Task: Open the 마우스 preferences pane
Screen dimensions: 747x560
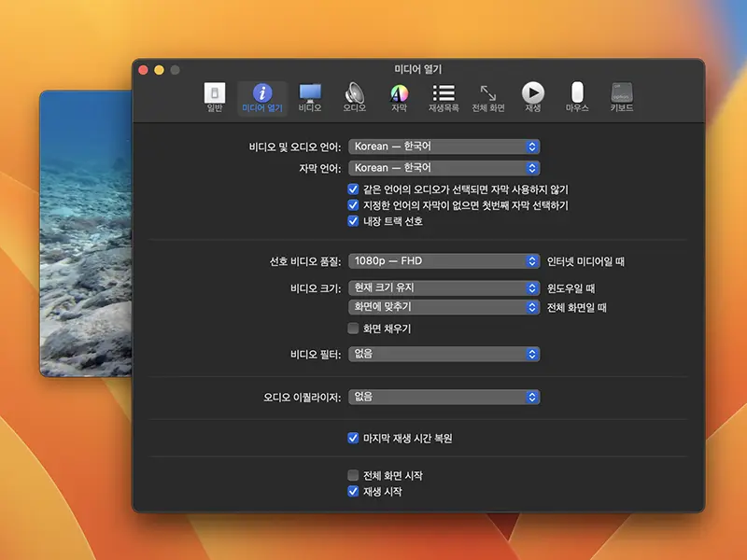Action: pyautogui.click(x=576, y=98)
